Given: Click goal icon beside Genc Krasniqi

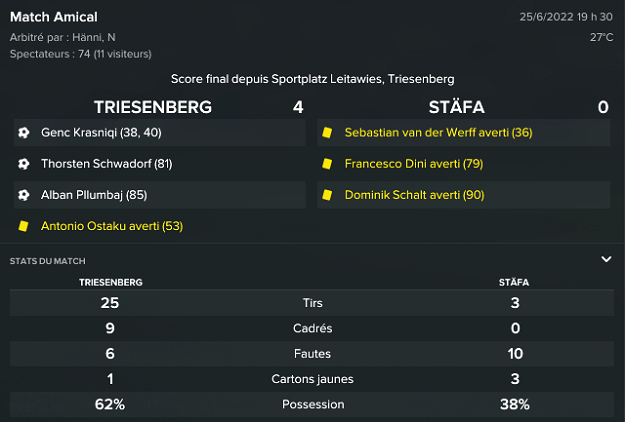Looking at the screenshot, I should tap(23, 132).
